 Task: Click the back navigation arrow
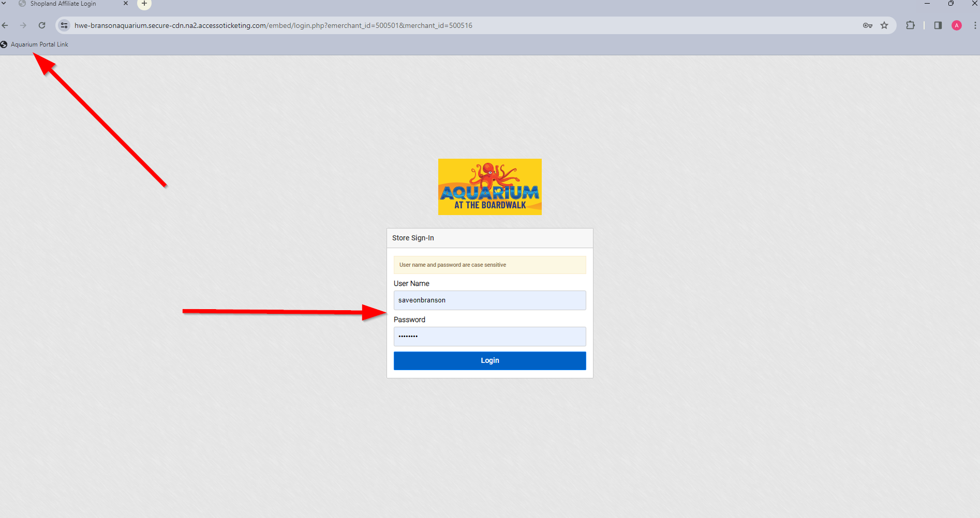[5, 25]
